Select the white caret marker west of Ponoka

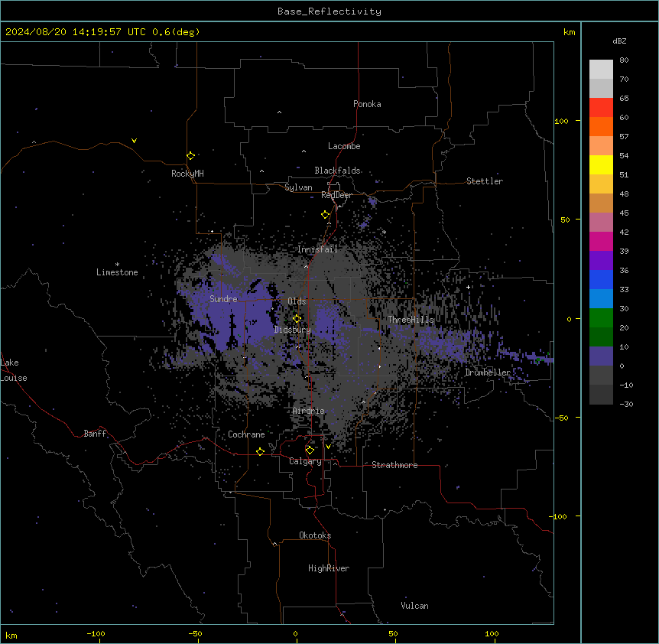(279, 112)
